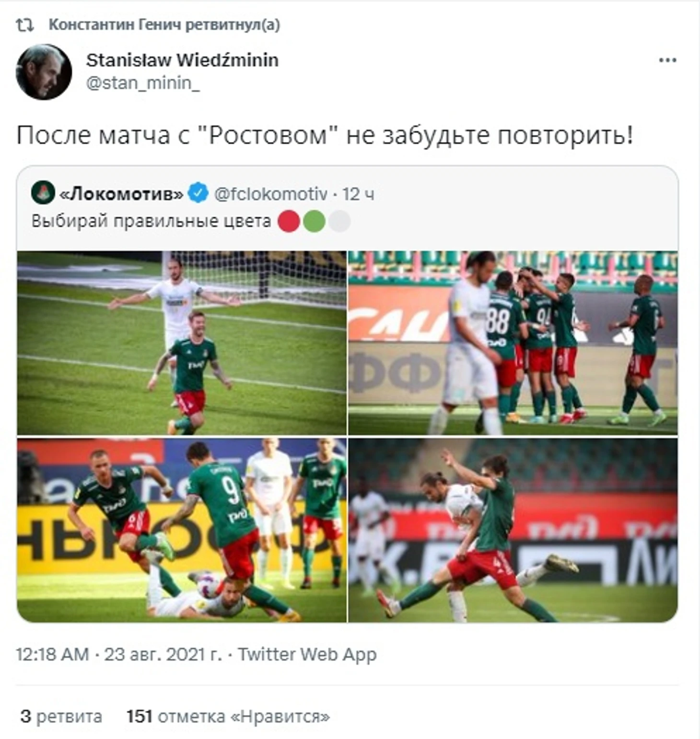
Task: Click the 12:18 AM · 23 авг. 2021 timestamp
Action: point(119,654)
